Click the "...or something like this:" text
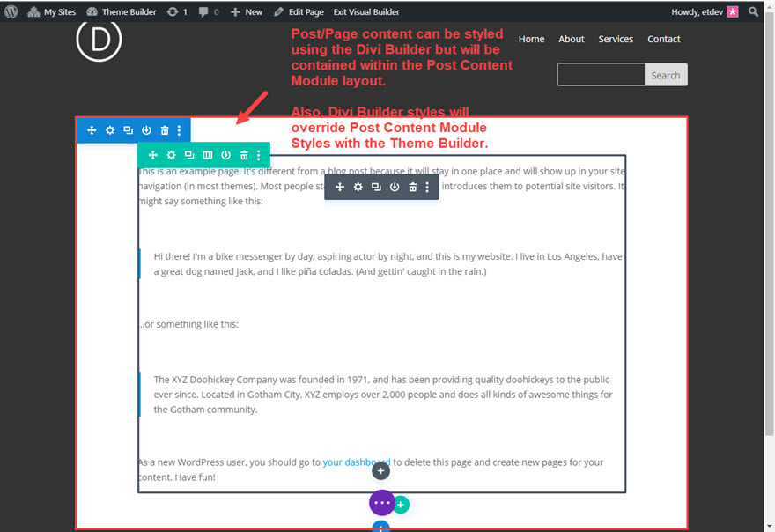 (x=188, y=324)
